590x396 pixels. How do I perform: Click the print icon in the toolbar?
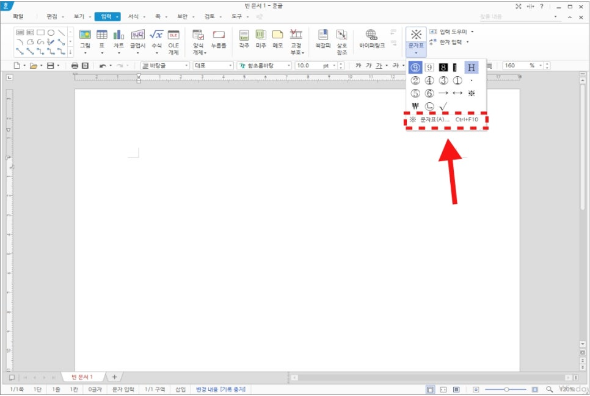(75, 65)
